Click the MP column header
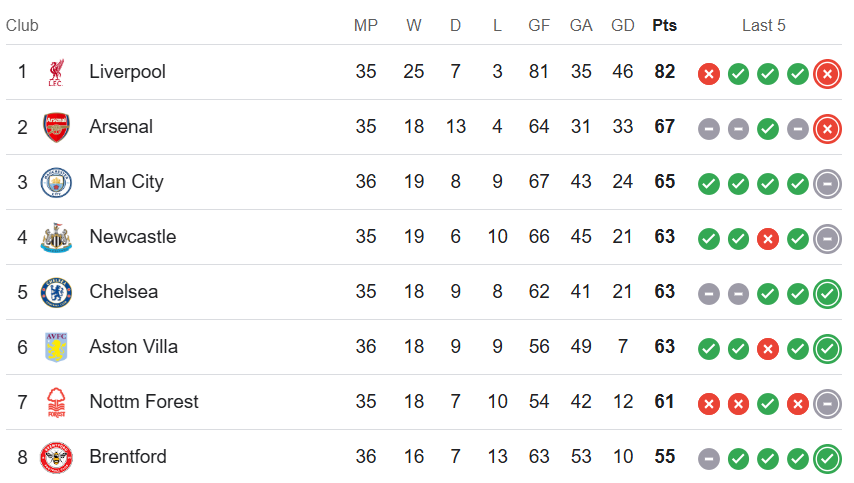Viewport: 854px width, 483px height. (x=365, y=26)
